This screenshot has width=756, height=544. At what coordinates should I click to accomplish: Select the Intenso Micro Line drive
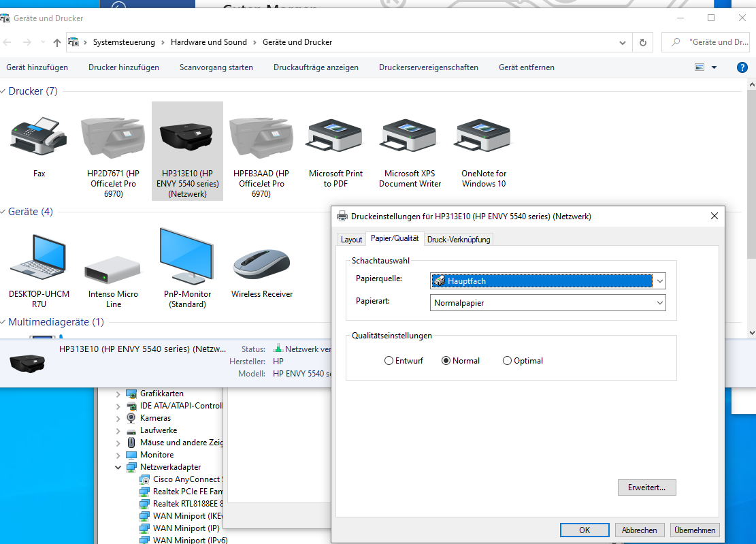(x=114, y=269)
